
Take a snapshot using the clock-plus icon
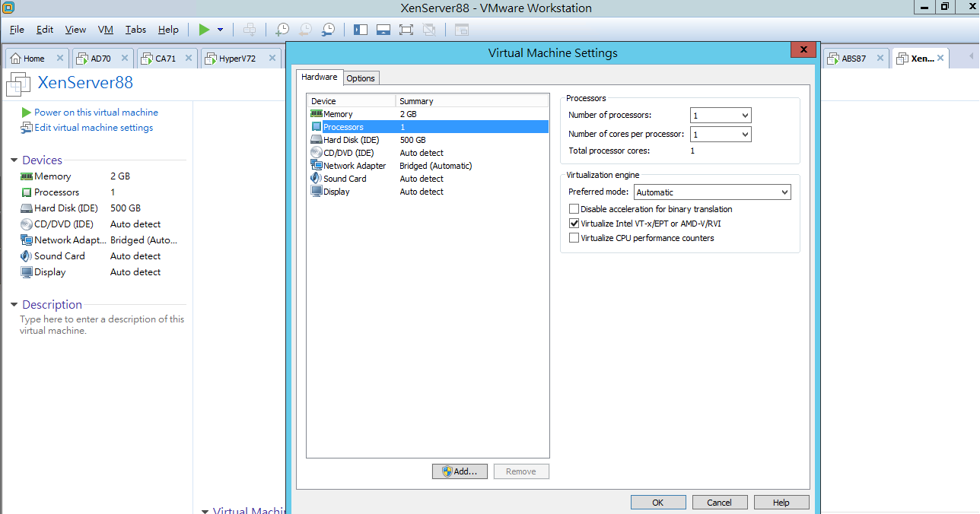click(282, 30)
